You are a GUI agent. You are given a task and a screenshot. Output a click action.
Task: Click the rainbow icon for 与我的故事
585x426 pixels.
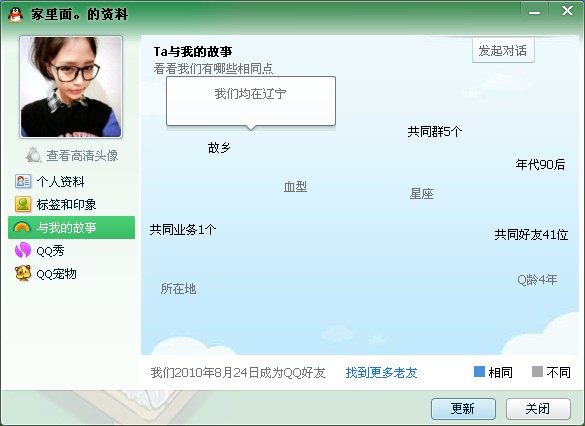pos(22,227)
